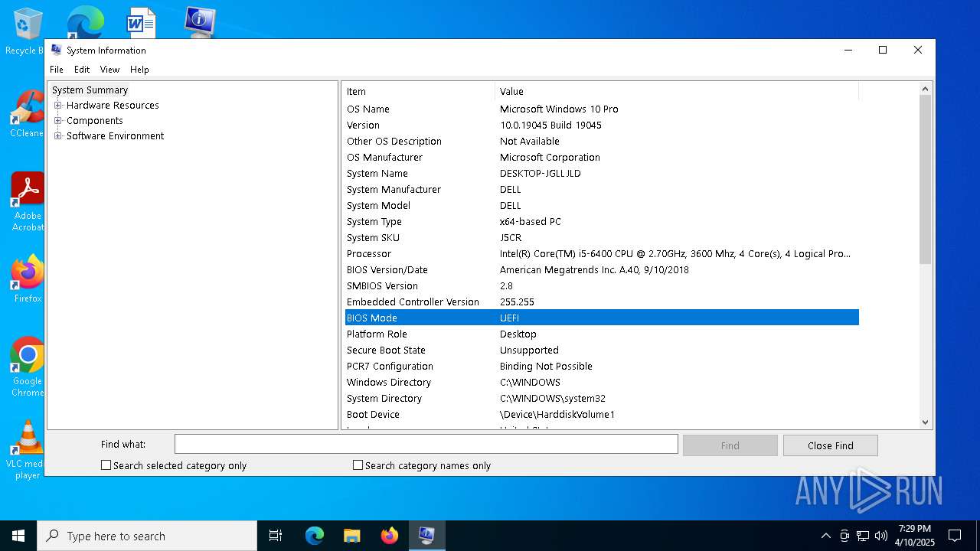The image size is (980, 551).
Task: Select the System Name row
Action: coord(602,173)
